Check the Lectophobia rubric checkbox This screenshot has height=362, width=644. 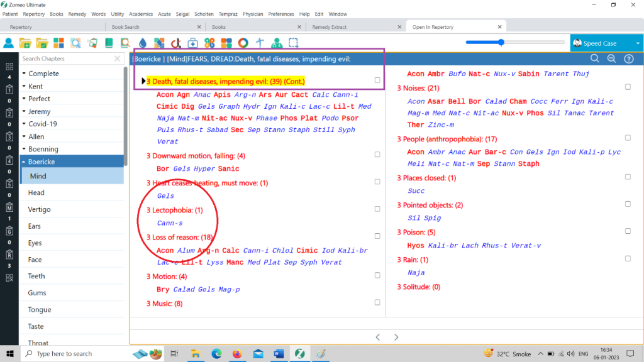pos(377,209)
